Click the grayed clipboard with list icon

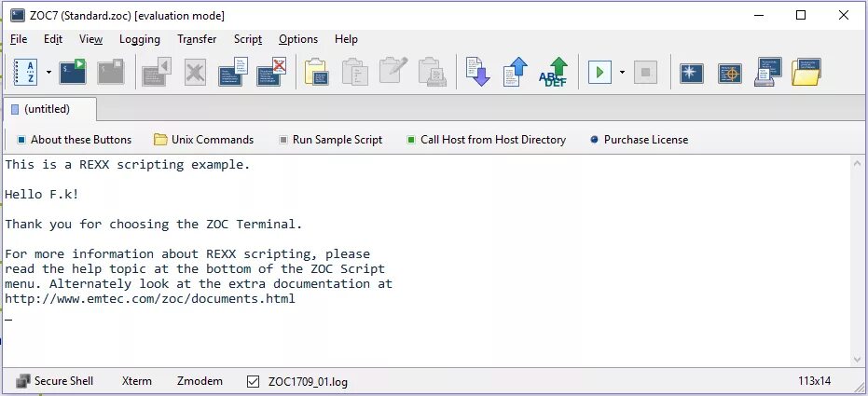[x=355, y=72]
